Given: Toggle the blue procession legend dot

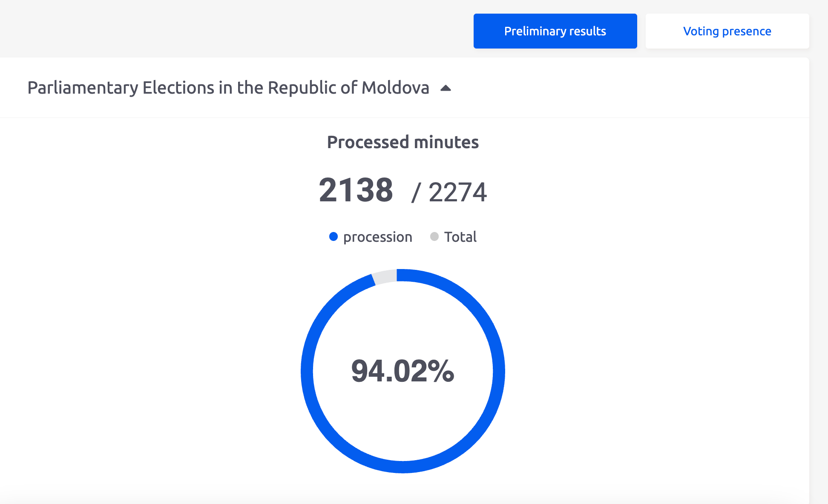Looking at the screenshot, I should pyautogui.click(x=333, y=237).
